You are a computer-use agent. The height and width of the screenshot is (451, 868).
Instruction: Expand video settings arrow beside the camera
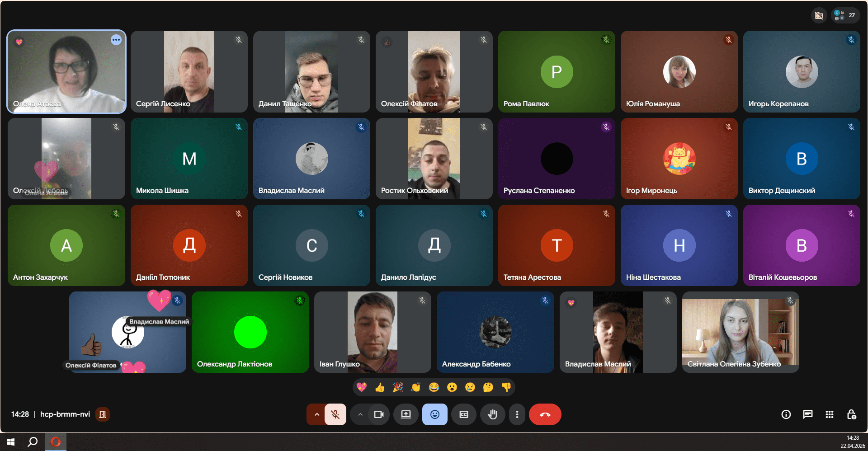360,414
